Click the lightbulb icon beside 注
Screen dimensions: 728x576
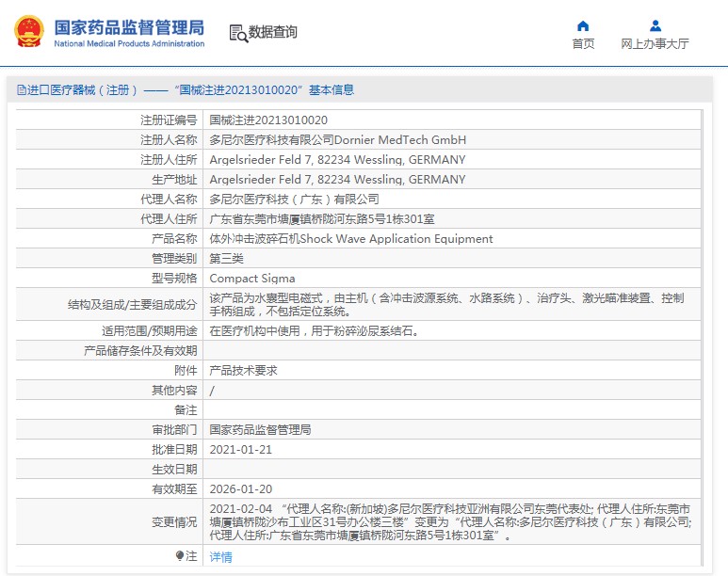click(x=180, y=556)
